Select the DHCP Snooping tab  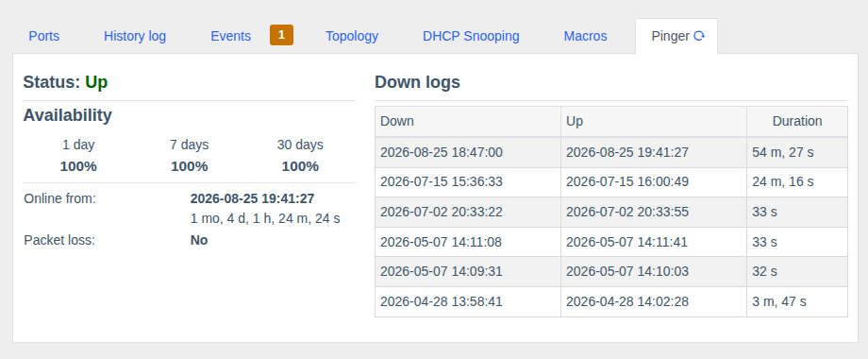471,36
